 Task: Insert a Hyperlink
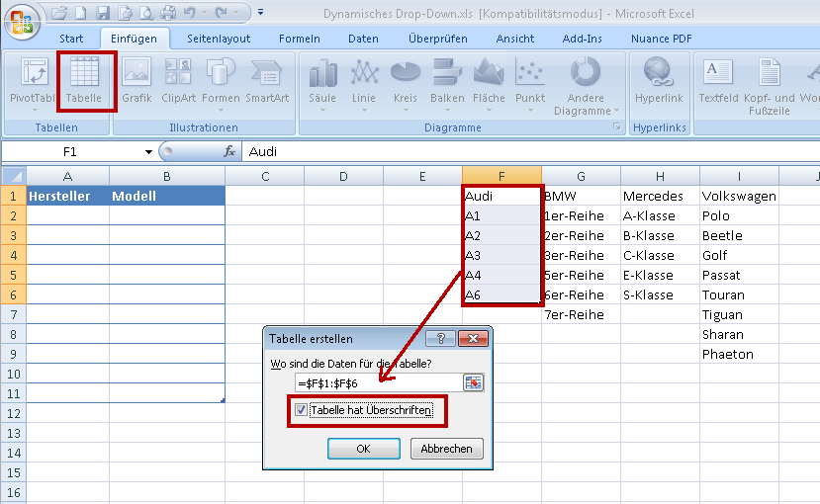point(659,81)
